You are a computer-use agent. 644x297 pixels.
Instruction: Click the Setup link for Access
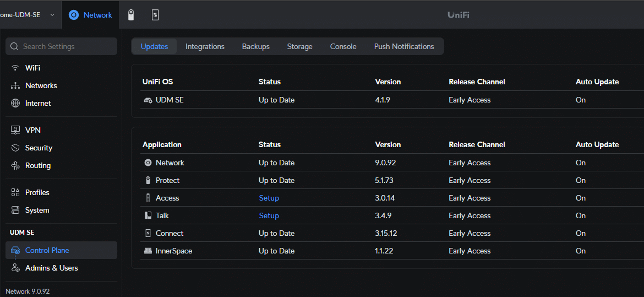point(269,198)
